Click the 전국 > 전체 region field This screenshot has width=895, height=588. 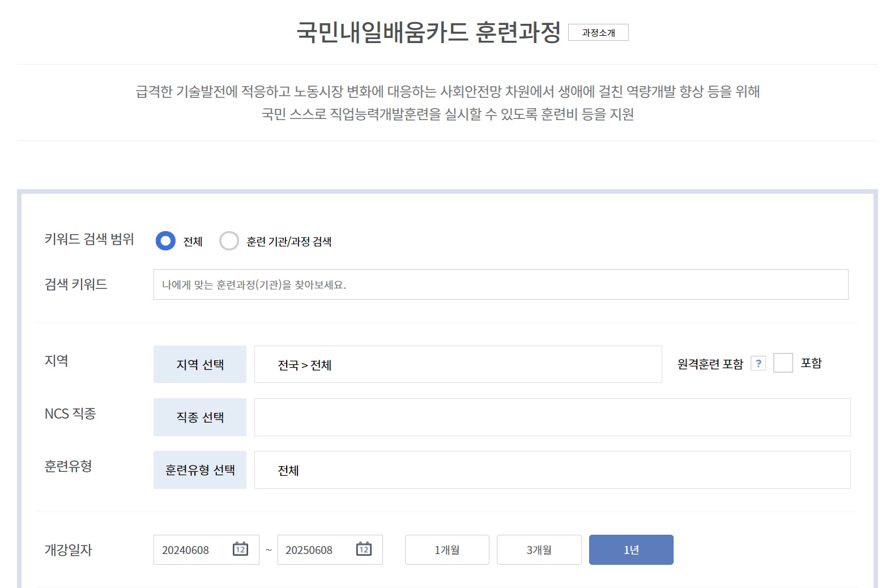click(x=458, y=364)
